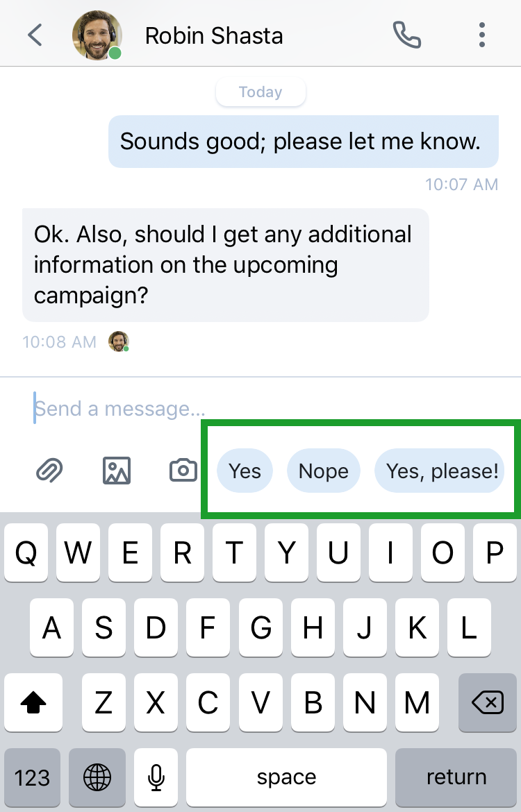
Task: Choose the "Nope" quick reply
Action: (x=324, y=471)
